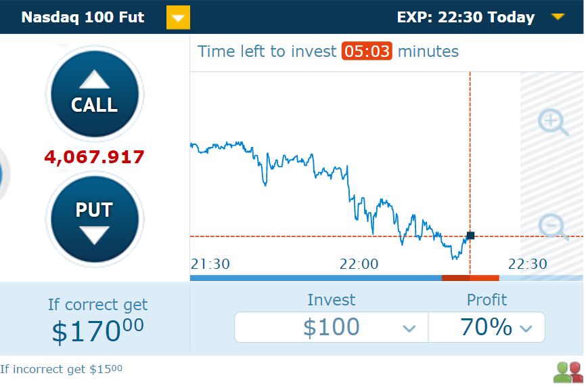Click the zoom in magnifier icon
Screen dimensions: 588x386
553,122
